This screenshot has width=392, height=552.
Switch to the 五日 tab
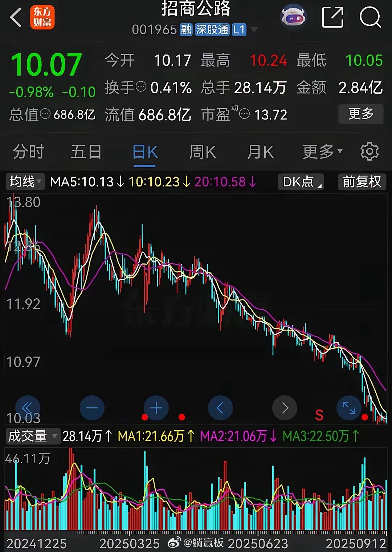(x=86, y=152)
